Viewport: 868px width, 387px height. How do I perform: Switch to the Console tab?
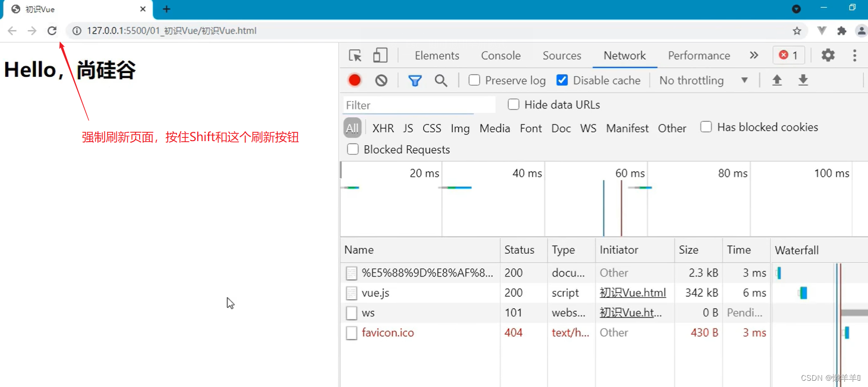500,56
